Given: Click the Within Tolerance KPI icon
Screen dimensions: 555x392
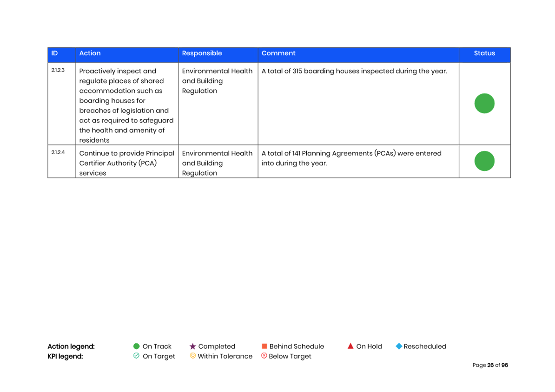Looking at the screenshot, I should (193, 356).
